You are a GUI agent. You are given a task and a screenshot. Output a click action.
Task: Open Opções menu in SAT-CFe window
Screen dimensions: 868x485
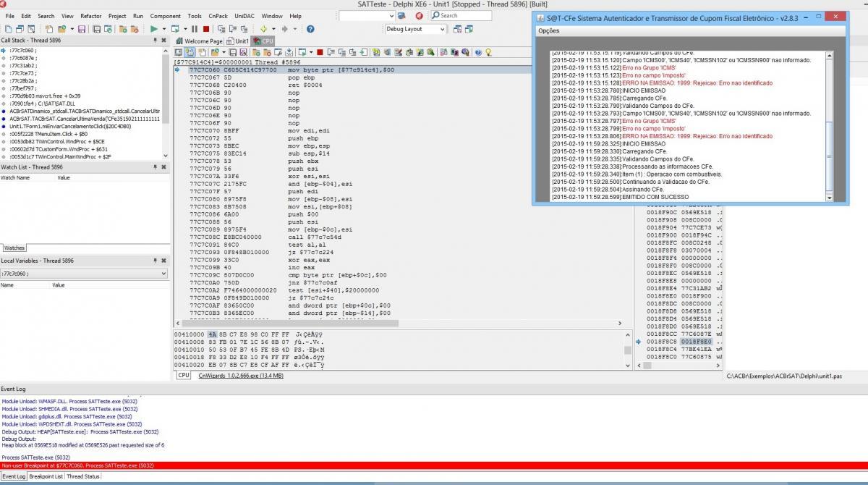coord(549,31)
